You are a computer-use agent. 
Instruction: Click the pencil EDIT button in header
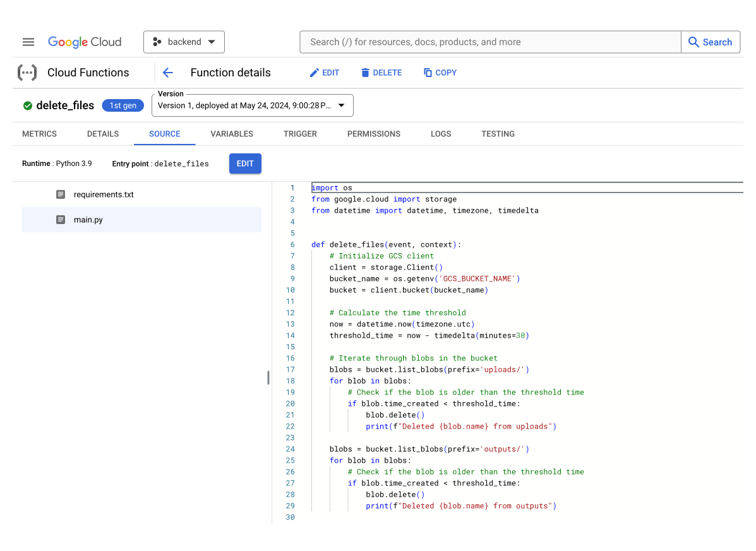324,73
